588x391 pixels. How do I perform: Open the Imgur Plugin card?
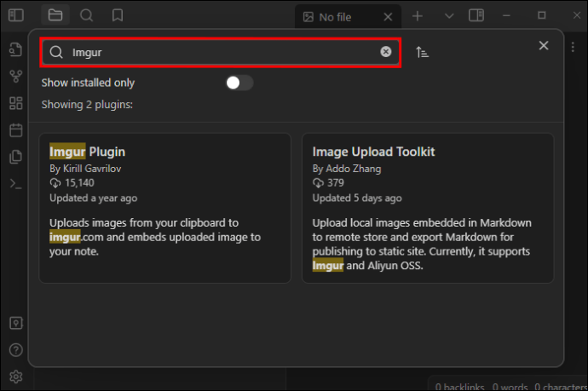tap(165, 208)
